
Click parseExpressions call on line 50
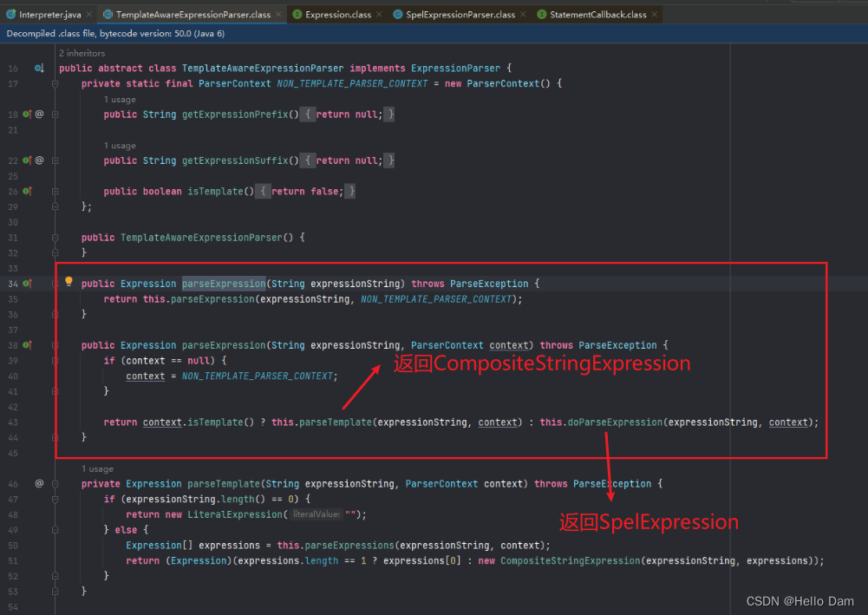click(349, 546)
